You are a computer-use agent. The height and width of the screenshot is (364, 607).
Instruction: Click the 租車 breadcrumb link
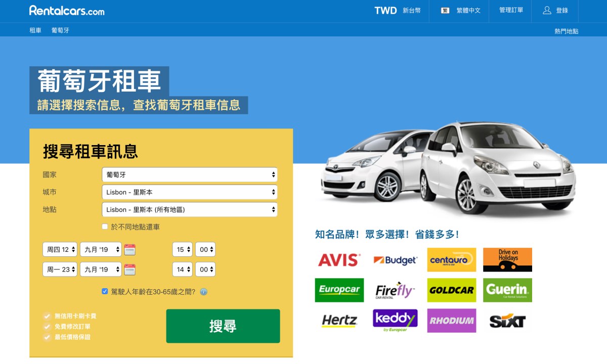tap(35, 30)
